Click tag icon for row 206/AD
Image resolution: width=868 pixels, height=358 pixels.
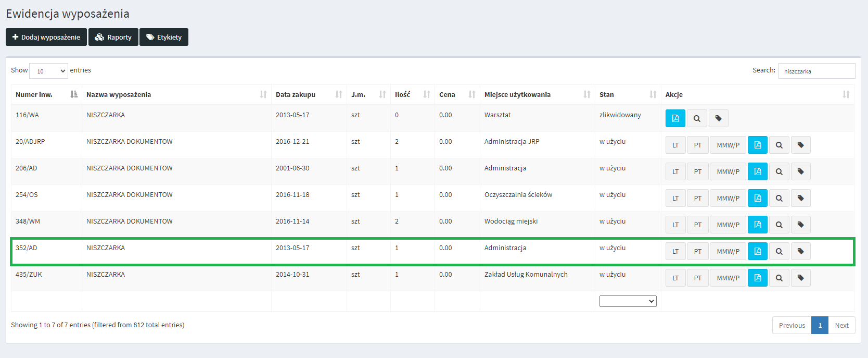[800, 171]
